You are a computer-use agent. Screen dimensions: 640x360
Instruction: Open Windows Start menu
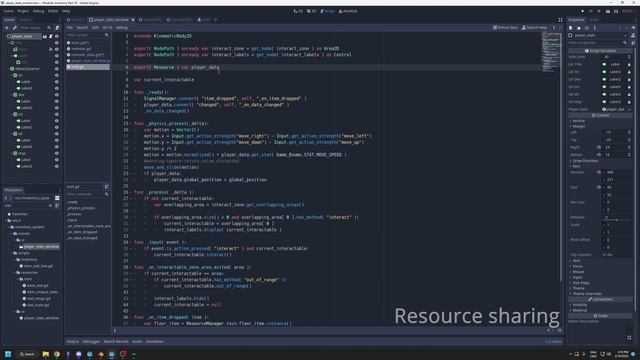8,354
